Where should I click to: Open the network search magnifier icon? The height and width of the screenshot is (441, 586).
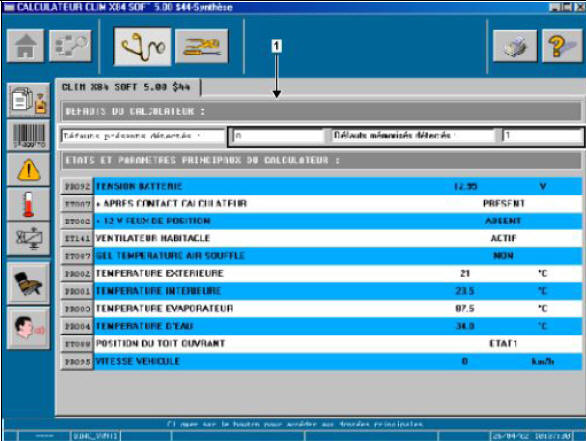70,46
